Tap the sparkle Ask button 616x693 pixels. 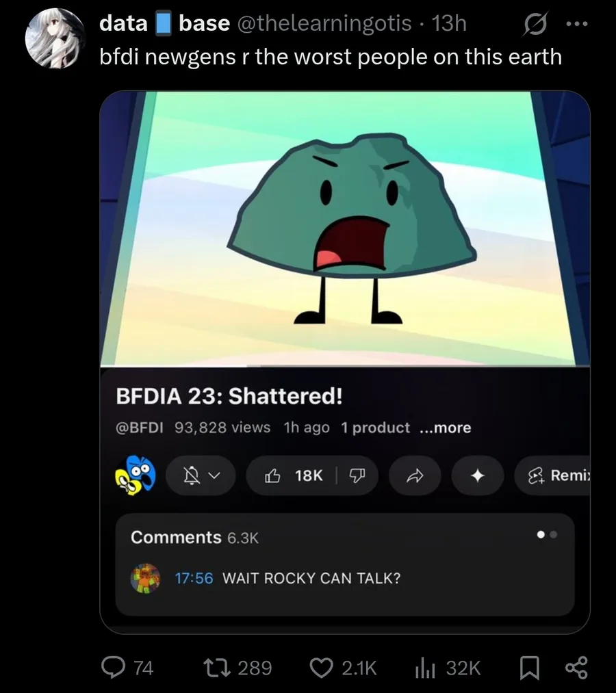click(x=478, y=475)
